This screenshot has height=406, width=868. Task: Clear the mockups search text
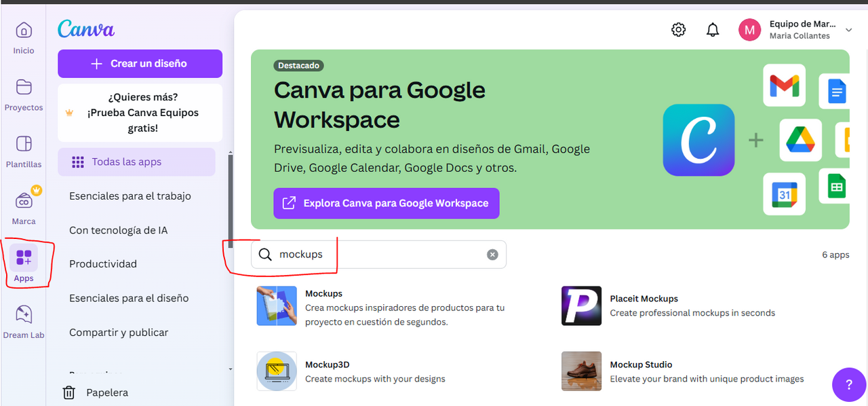pyautogui.click(x=492, y=255)
